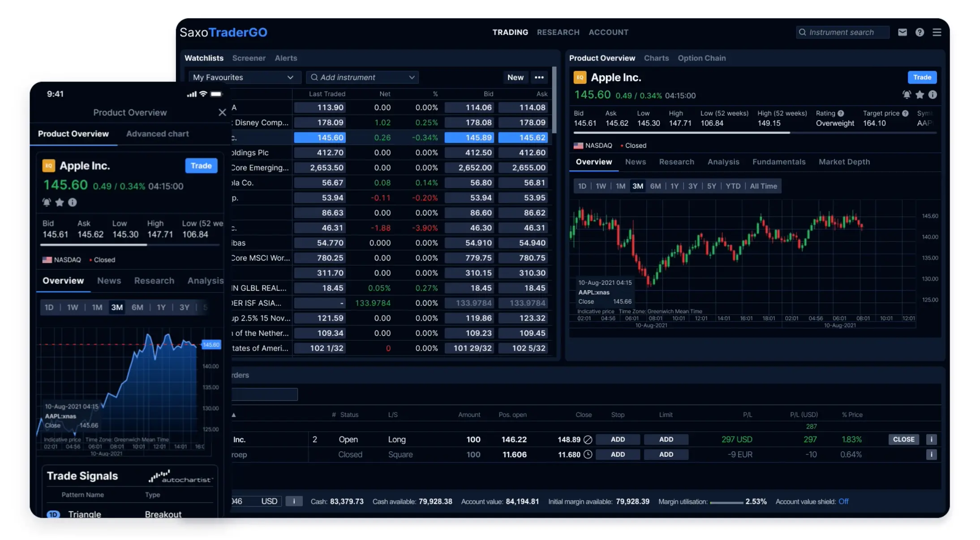This screenshot has width=980, height=540.
Task: Select the 1Y timeframe on the chart
Action: tap(675, 186)
